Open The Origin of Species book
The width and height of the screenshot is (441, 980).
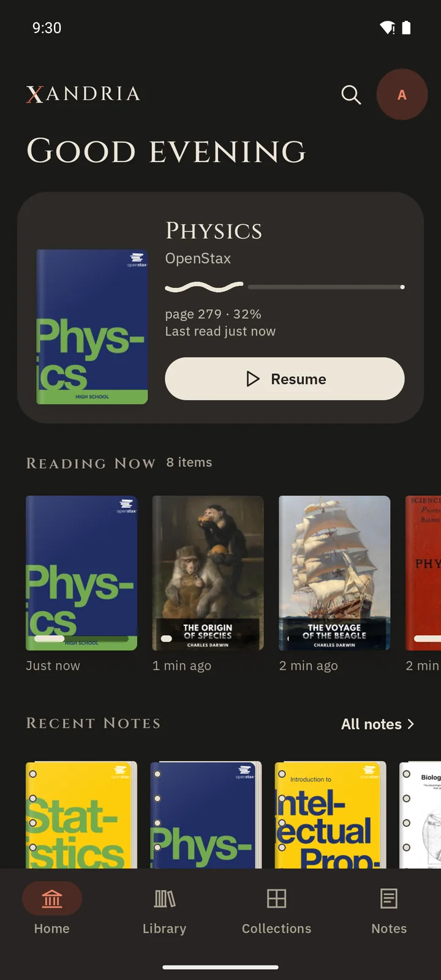click(208, 573)
